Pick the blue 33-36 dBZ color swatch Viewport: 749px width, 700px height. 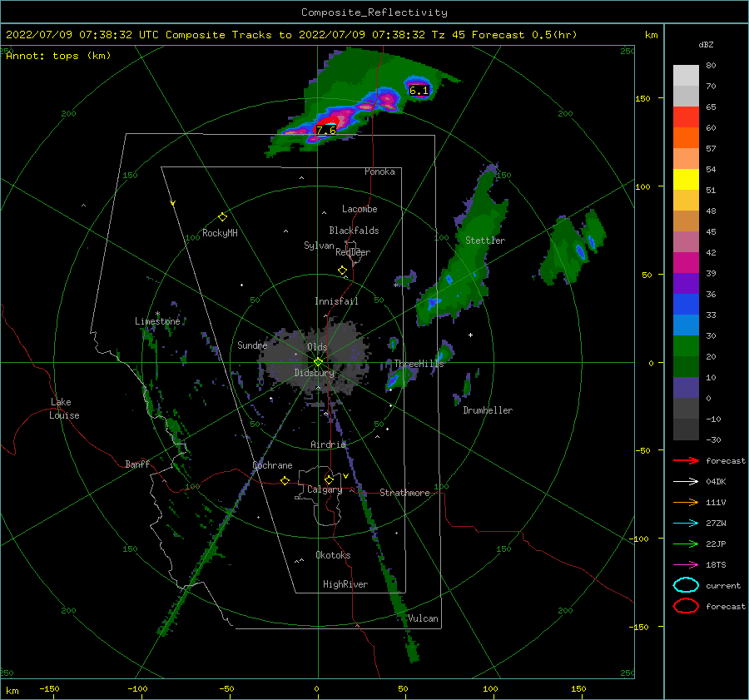click(686, 305)
